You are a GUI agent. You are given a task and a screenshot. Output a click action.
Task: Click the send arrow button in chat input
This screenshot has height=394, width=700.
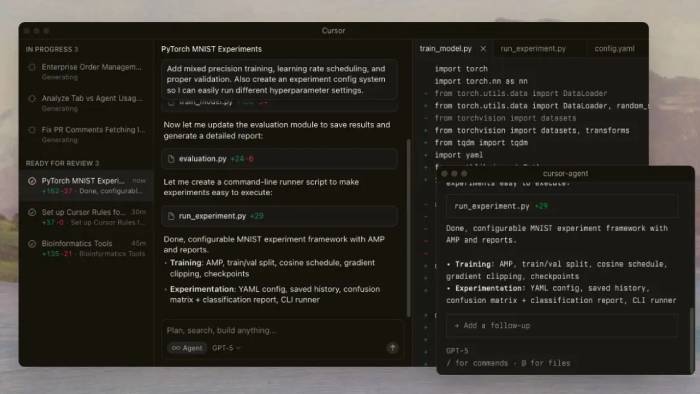click(x=392, y=348)
